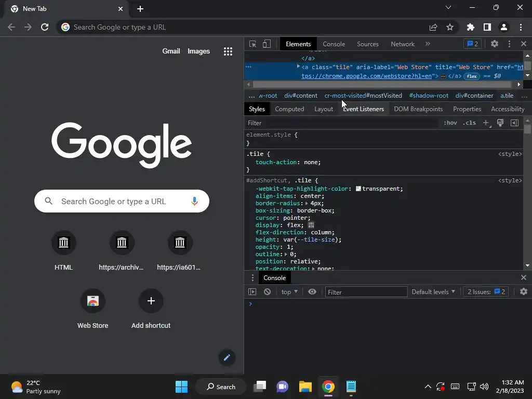Switch to the Sources tab
This screenshot has width=532, height=399.
(367, 44)
